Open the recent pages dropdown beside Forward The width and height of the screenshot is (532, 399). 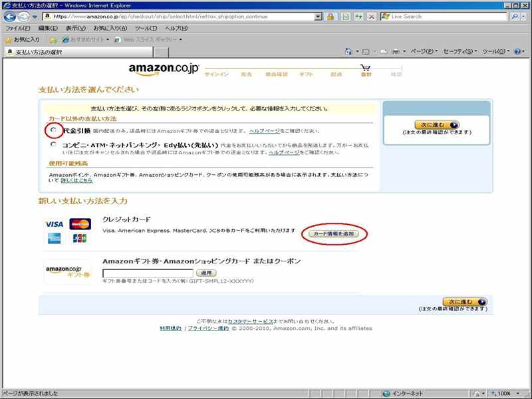click(x=35, y=17)
